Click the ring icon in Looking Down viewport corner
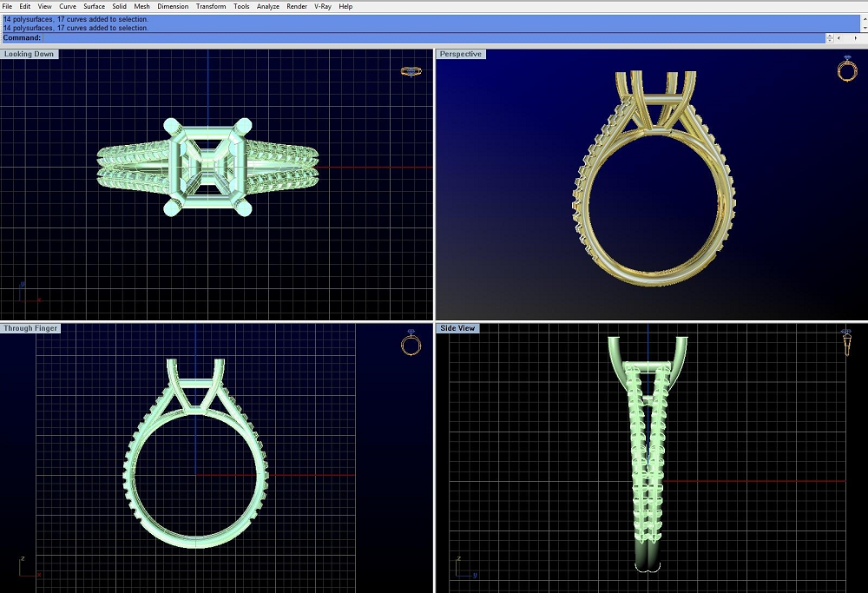Viewport: 868px width, 593px height. tap(411, 71)
